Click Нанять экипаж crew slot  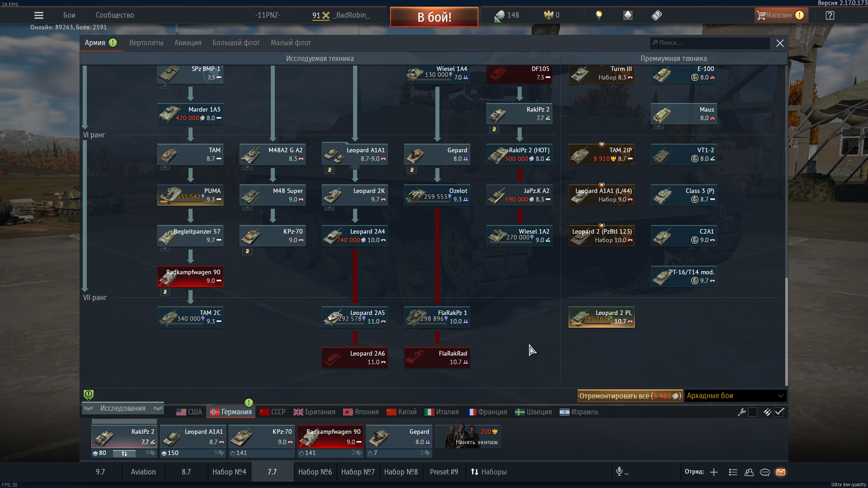[x=468, y=436]
